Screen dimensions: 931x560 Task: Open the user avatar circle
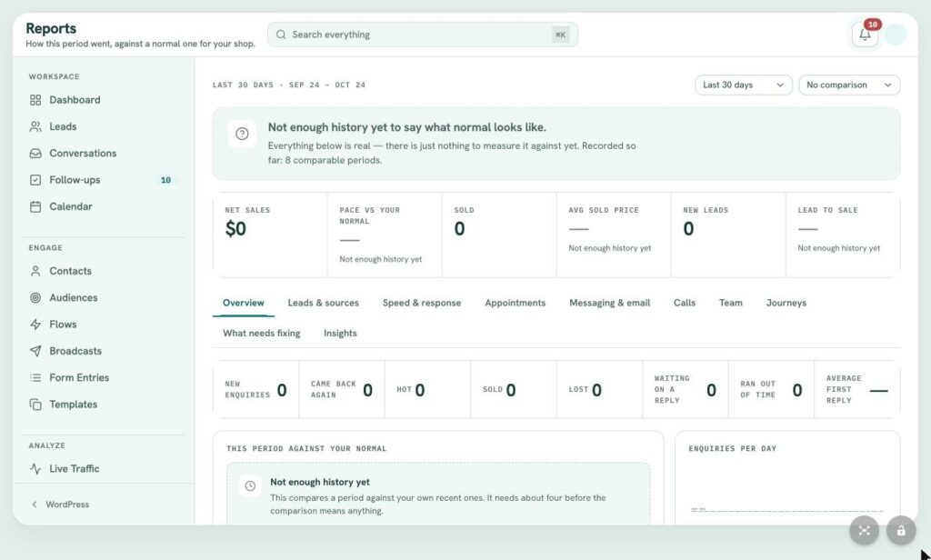point(895,35)
